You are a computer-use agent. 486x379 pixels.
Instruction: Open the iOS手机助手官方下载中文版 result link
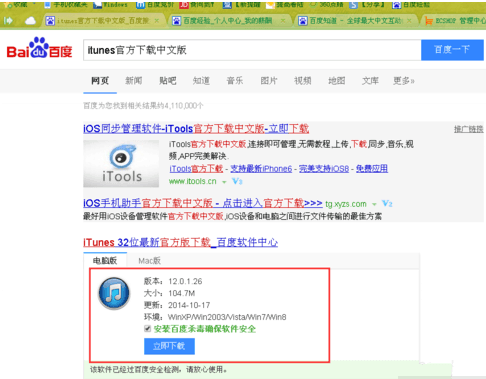point(203,203)
